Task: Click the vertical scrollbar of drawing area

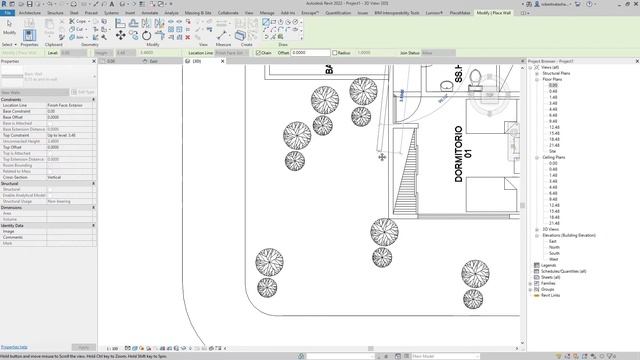Action: pyautogui.click(x=522, y=205)
